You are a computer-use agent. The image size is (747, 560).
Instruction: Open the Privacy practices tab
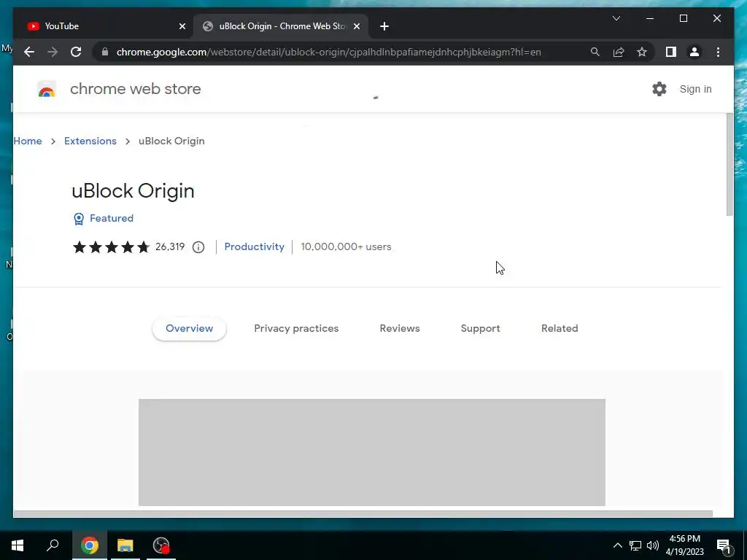(x=296, y=329)
